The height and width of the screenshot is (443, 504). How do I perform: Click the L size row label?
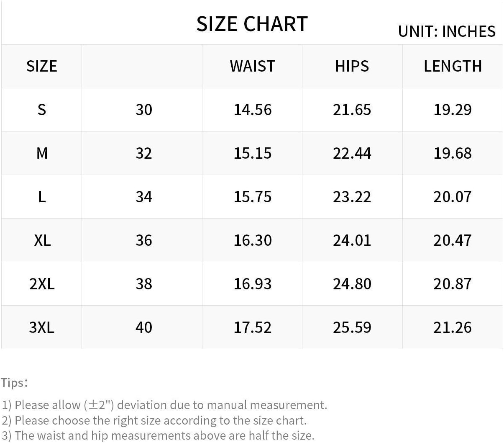click(41, 197)
